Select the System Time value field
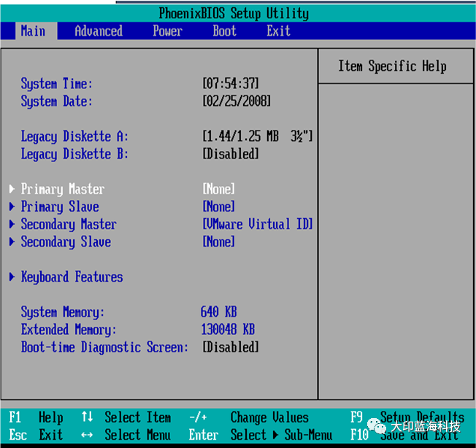The width and height of the screenshot is (476, 448). [231, 83]
